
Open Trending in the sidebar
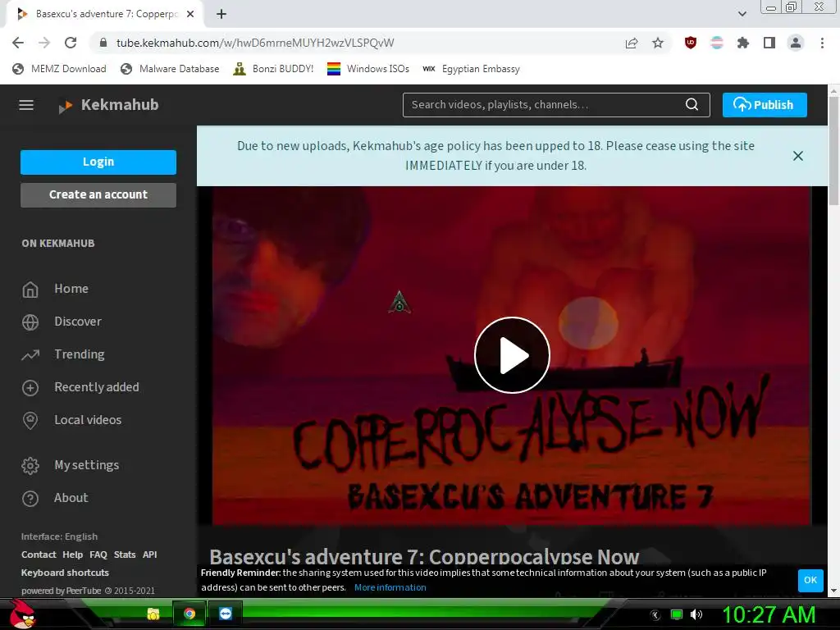point(80,354)
